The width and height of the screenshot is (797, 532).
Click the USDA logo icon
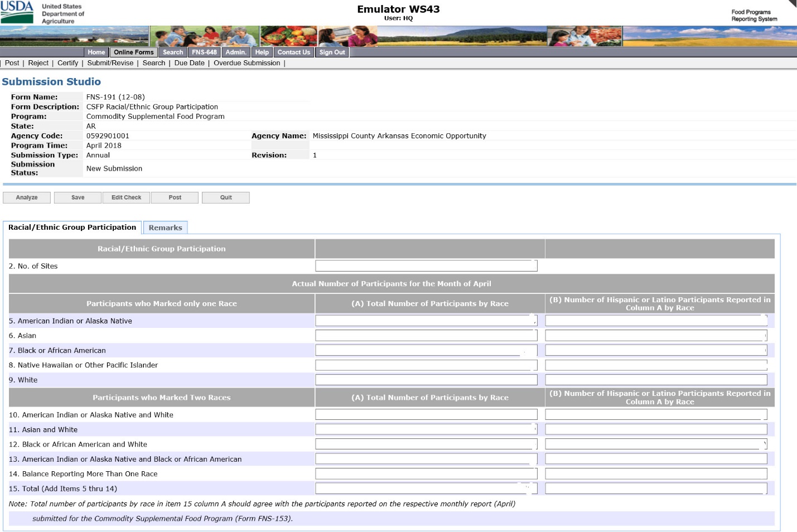pos(17,12)
